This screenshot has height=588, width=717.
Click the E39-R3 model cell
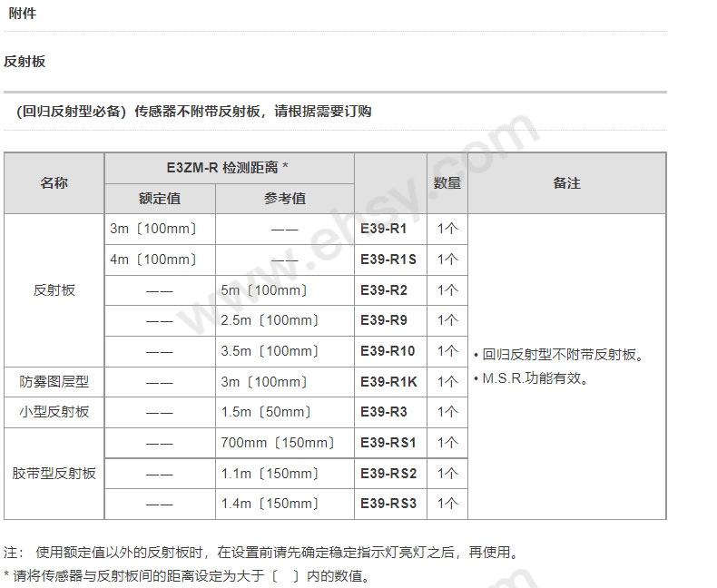tap(390, 413)
